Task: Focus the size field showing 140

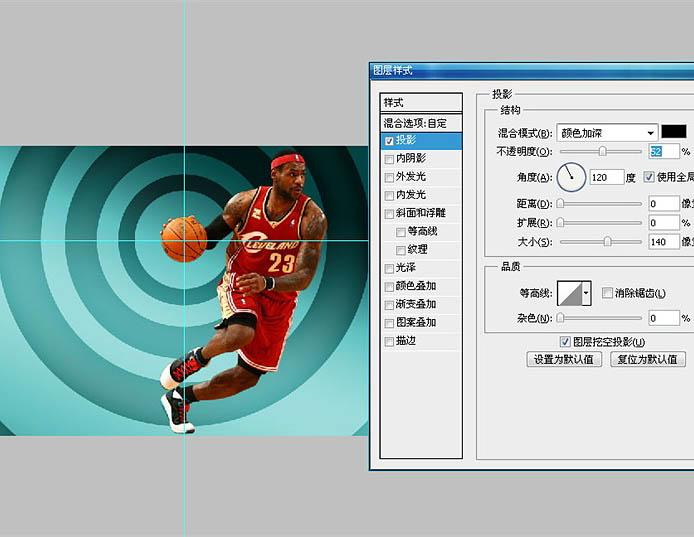Action: pyautogui.click(x=663, y=242)
